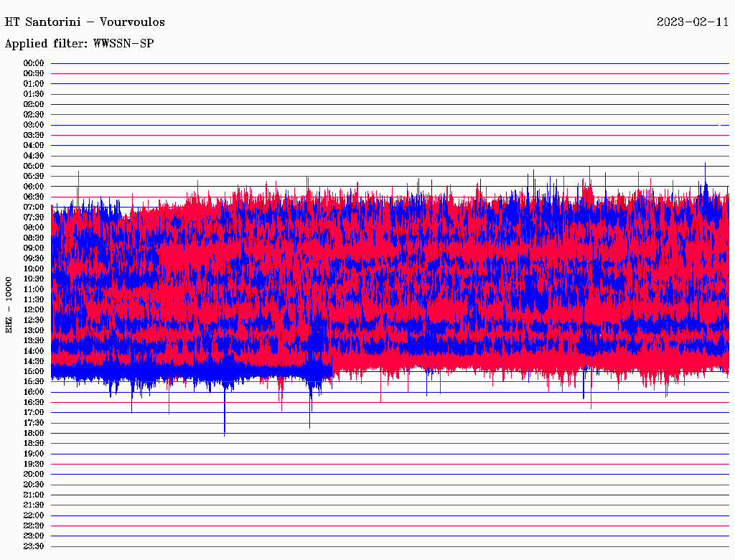
Task: Click the 2023-02-11 date text
Action: pyautogui.click(x=692, y=22)
